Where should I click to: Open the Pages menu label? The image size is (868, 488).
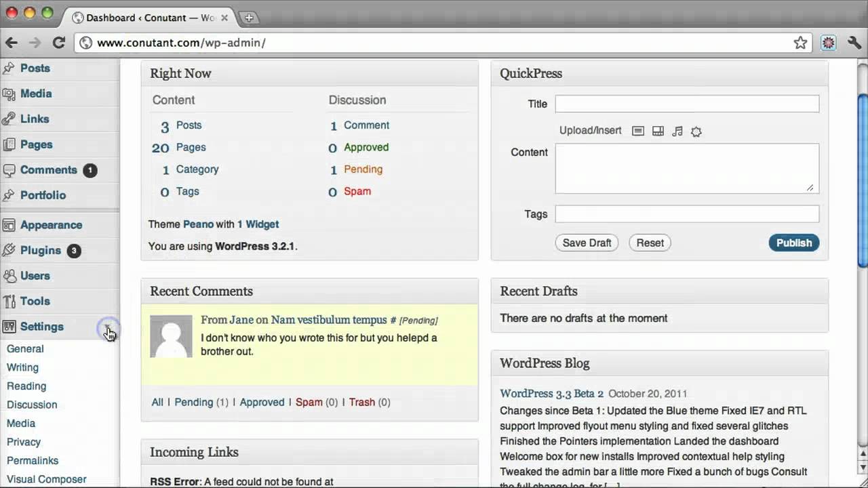click(36, 144)
